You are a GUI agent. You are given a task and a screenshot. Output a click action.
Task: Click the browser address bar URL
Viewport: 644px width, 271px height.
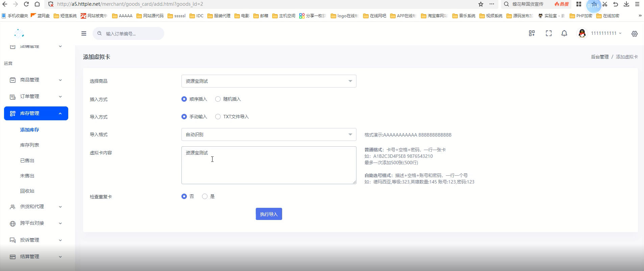[x=130, y=4]
